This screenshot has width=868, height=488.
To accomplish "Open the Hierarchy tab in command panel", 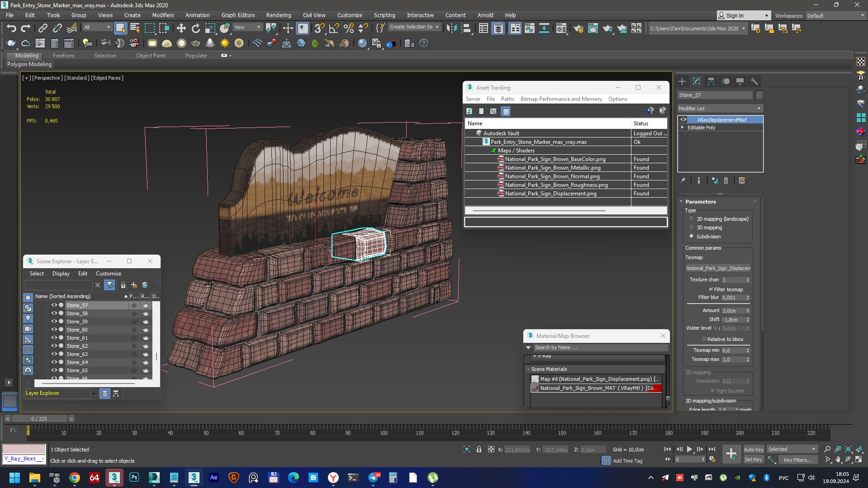I will (x=711, y=81).
